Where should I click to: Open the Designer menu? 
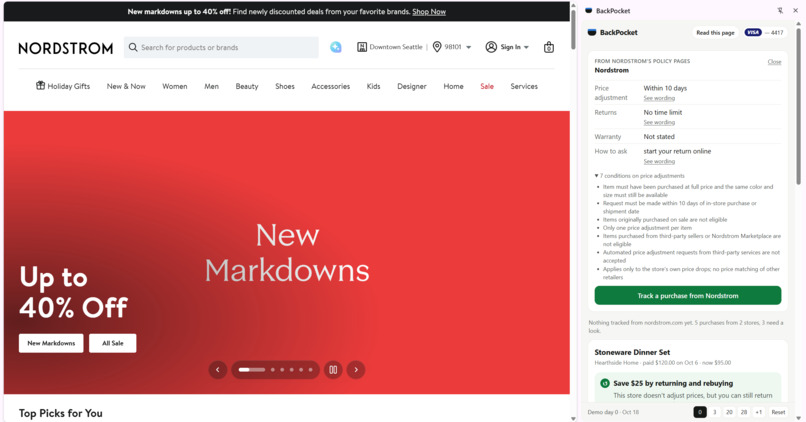click(x=412, y=86)
